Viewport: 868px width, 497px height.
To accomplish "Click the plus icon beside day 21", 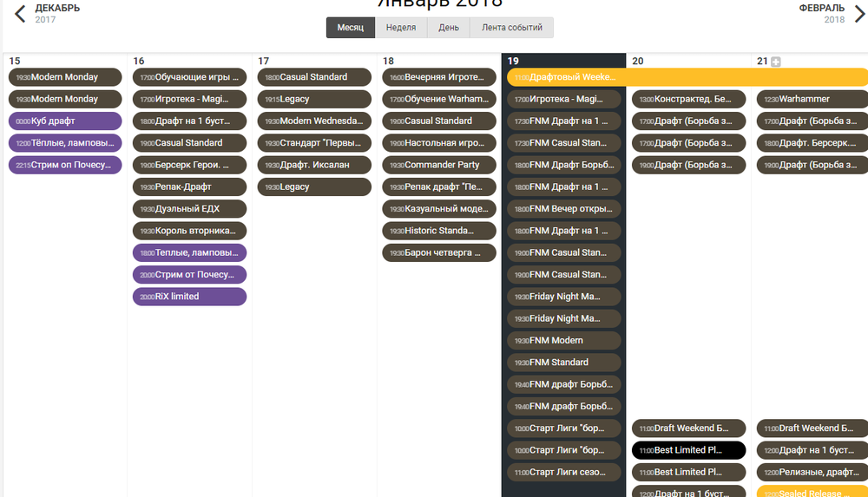I will [x=776, y=62].
